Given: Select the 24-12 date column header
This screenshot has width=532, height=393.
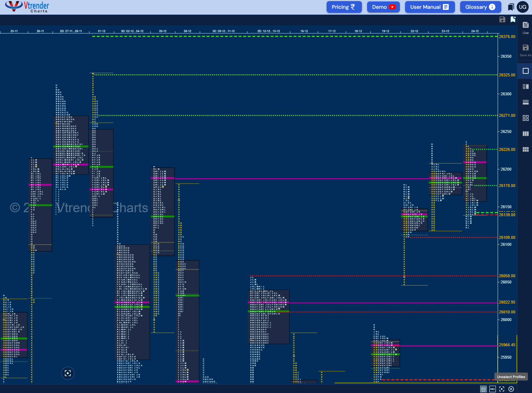Looking at the screenshot, I should coord(475,31).
